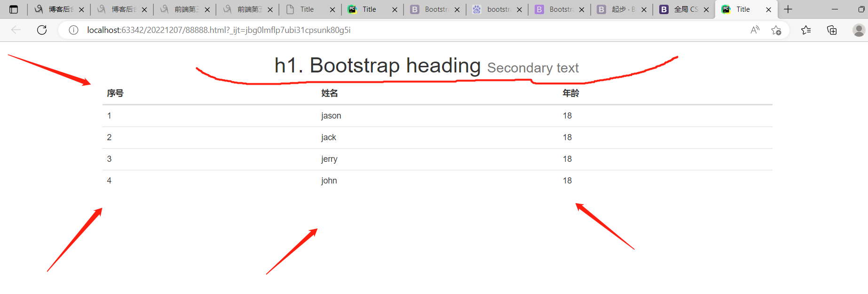
Task: Click age '18' in jack's row
Action: (568, 137)
